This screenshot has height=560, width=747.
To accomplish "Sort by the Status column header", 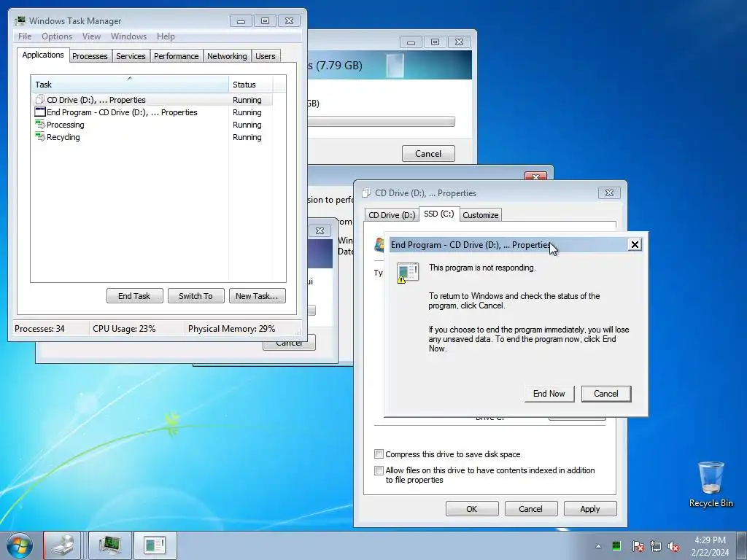I will (x=251, y=85).
